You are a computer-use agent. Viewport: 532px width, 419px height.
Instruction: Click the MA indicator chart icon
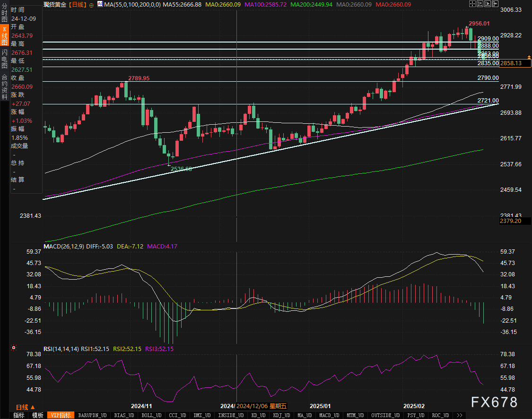pyautogui.click(x=99, y=4)
